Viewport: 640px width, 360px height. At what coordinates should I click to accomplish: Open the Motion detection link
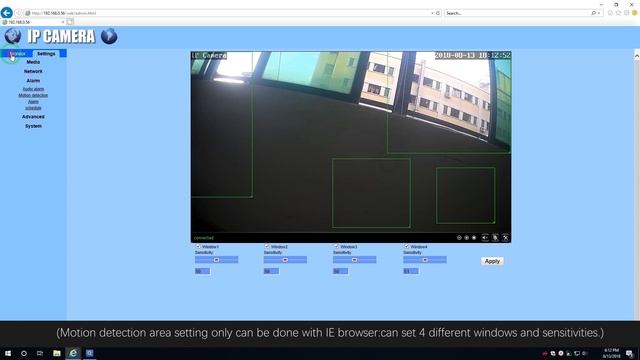tap(33, 96)
